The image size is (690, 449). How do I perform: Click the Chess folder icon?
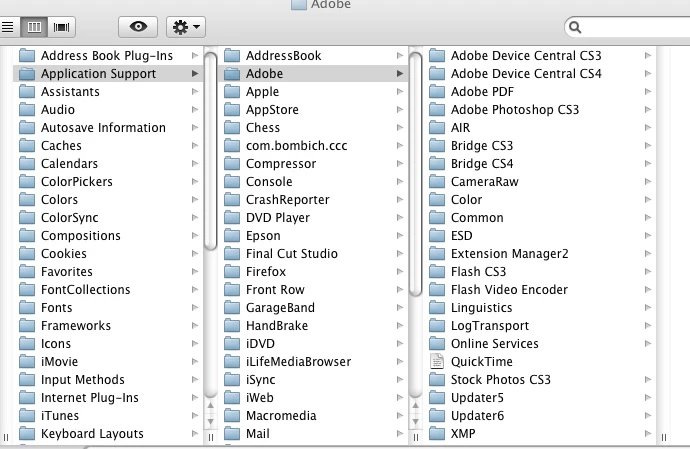(x=232, y=128)
